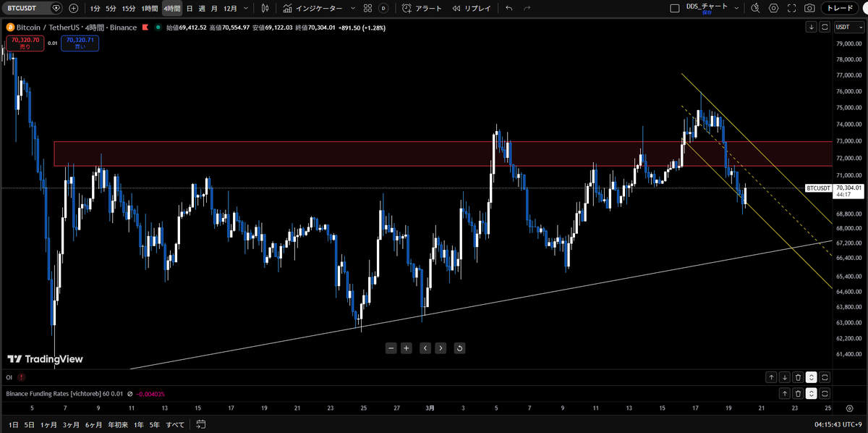
Task: Start bar リプレイ replay mode
Action: 471,9
